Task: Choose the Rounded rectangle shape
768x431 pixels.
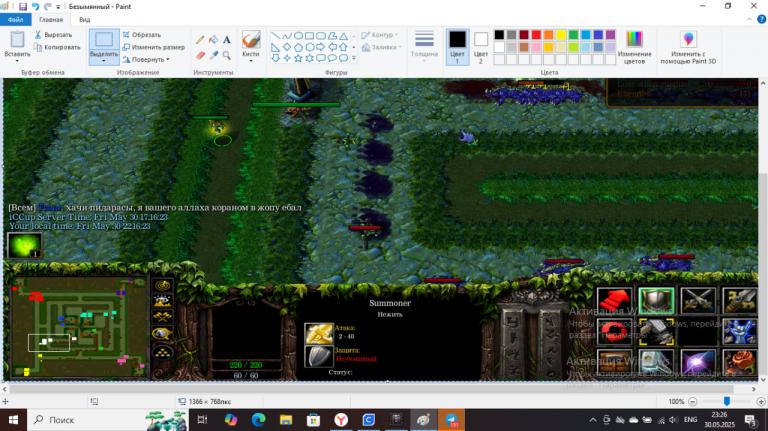Action: [x=321, y=36]
